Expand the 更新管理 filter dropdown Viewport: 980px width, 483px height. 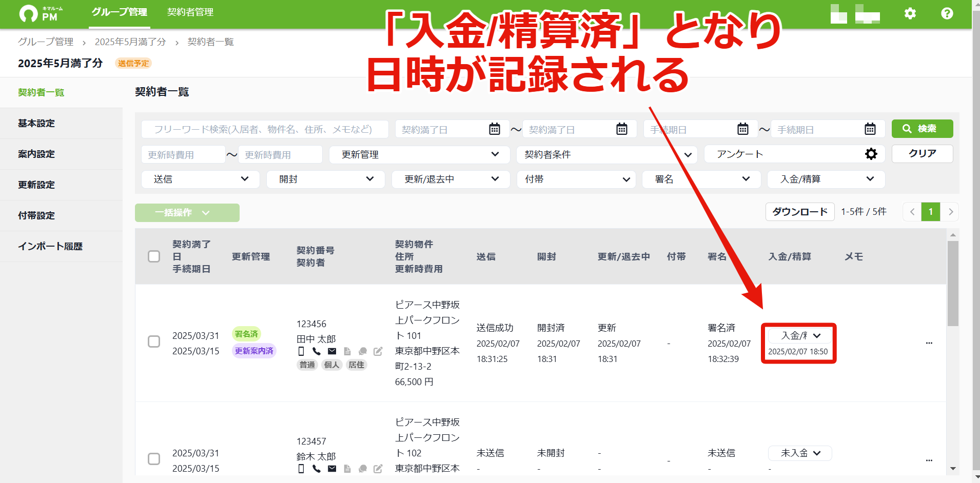point(419,154)
